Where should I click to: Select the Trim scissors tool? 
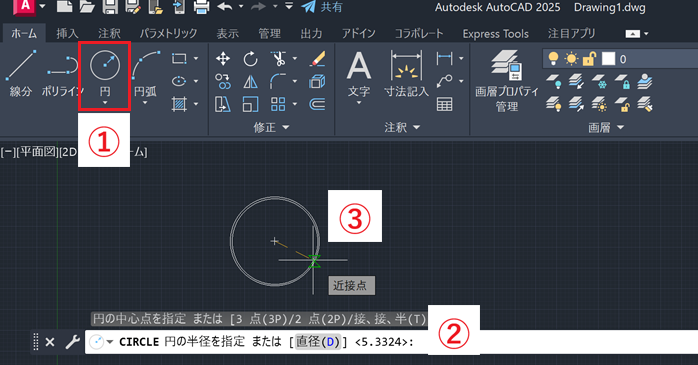click(x=278, y=58)
